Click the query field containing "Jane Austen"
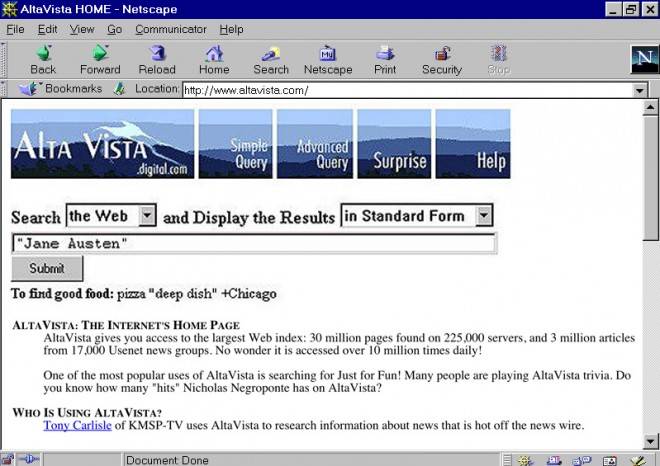The width and height of the screenshot is (660, 466). point(254,243)
